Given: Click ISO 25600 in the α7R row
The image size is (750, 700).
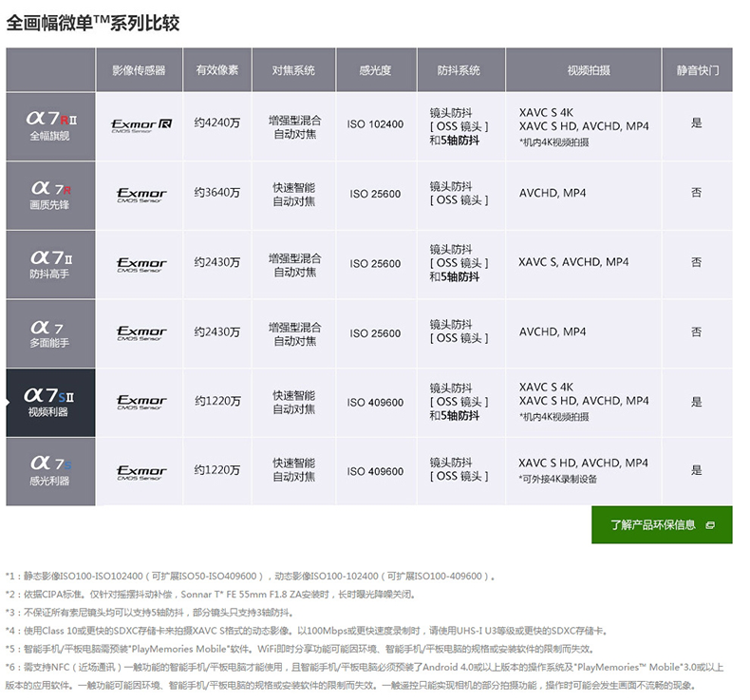Looking at the screenshot, I should 376,194.
